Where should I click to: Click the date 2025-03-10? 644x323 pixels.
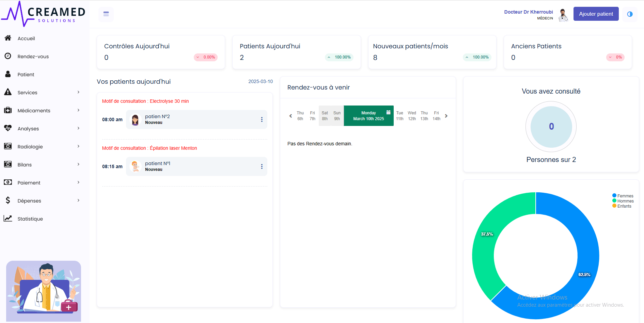261,81
